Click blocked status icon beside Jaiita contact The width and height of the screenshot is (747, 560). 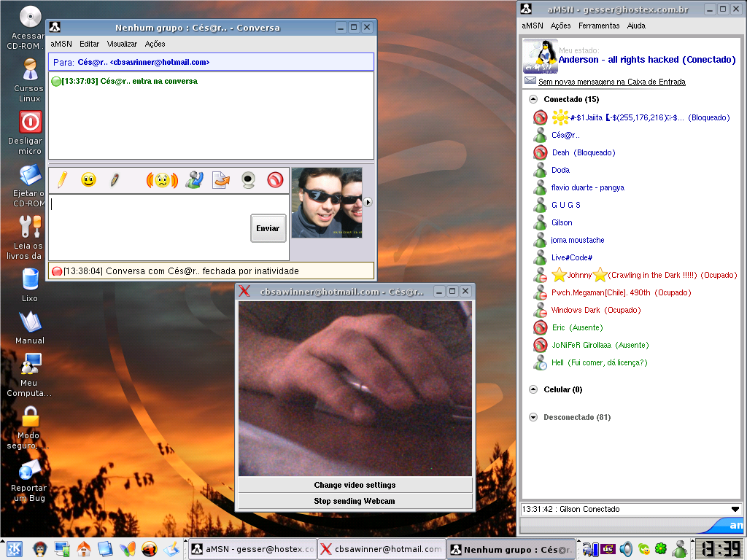tap(541, 117)
